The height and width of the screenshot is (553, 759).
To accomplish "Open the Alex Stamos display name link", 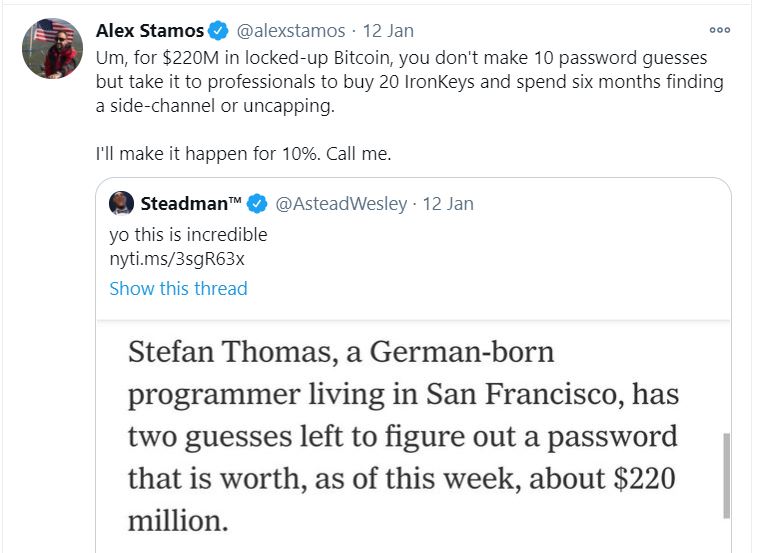I will pyautogui.click(x=149, y=31).
